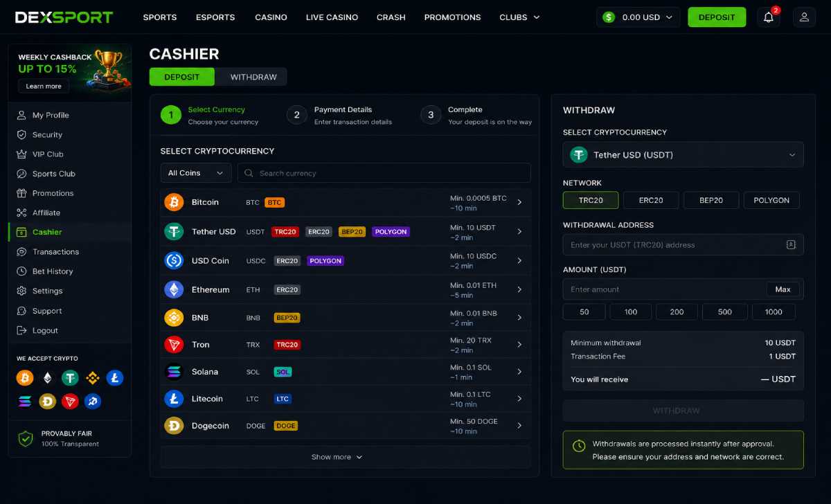This screenshot has width=831, height=504.
Task: Click the Bitcoin coin icon in the currency list
Action: (174, 202)
